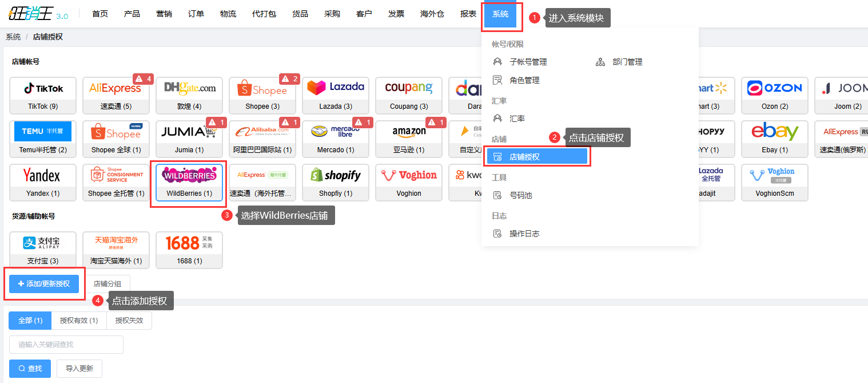Focus the 请输入关键词查找 search field

click(66, 345)
